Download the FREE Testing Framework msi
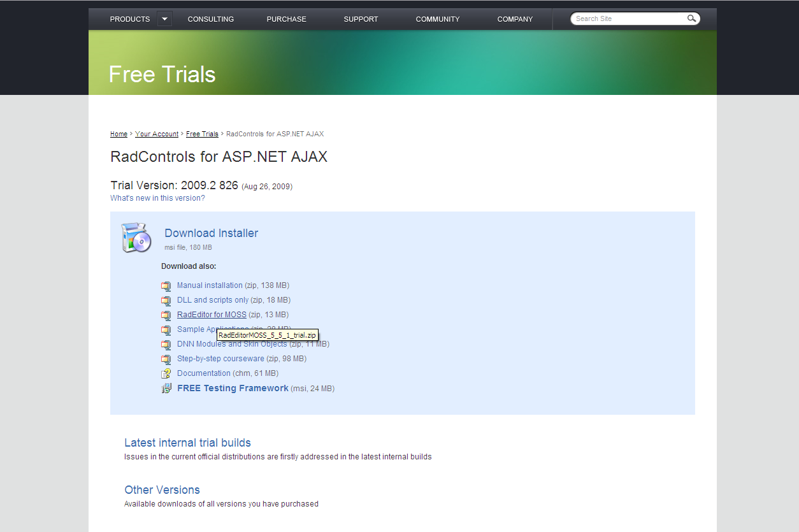The height and width of the screenshot is (532, 799). pyautogui.click(x=233, y=388)
